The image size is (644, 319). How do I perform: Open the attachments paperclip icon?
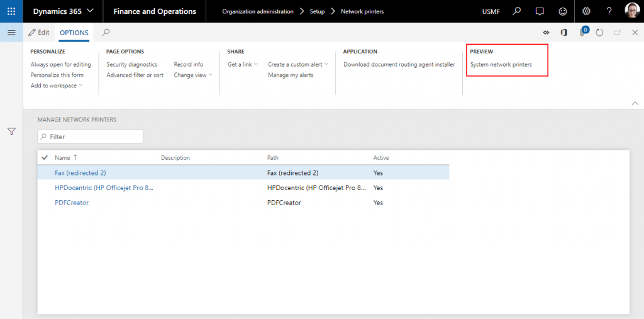[x=582, y=33]
